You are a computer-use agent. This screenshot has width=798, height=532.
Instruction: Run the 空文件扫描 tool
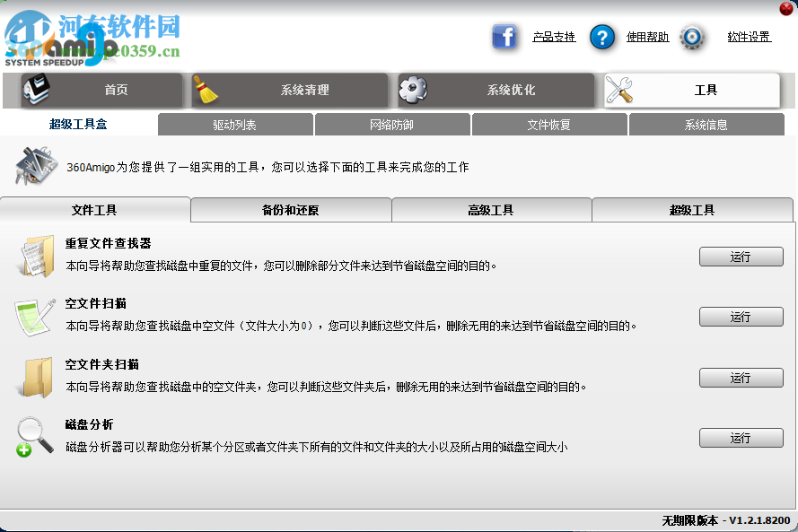741,317
